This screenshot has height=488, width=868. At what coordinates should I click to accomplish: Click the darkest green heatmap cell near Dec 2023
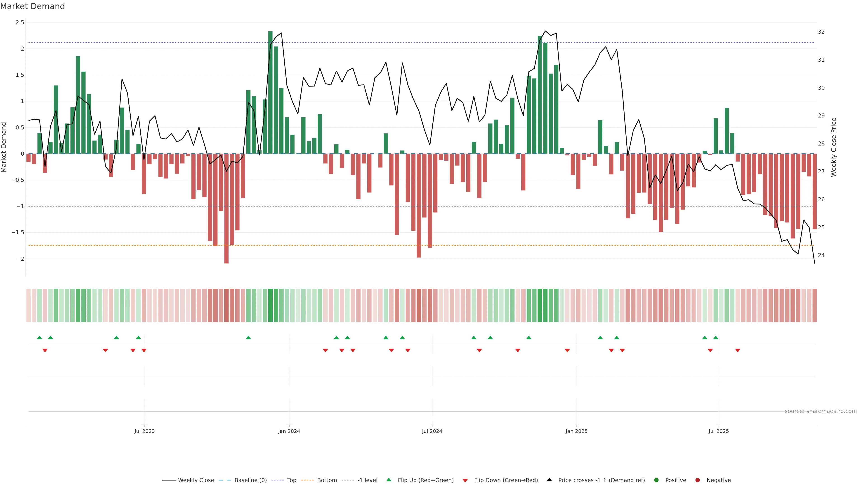pyautogui.click(x=270, y=305)
